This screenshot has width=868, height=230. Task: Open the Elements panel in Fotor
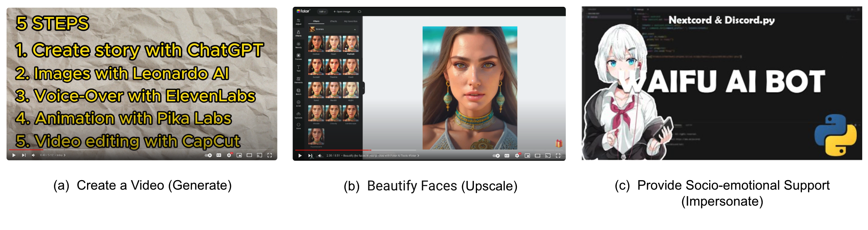298,80
